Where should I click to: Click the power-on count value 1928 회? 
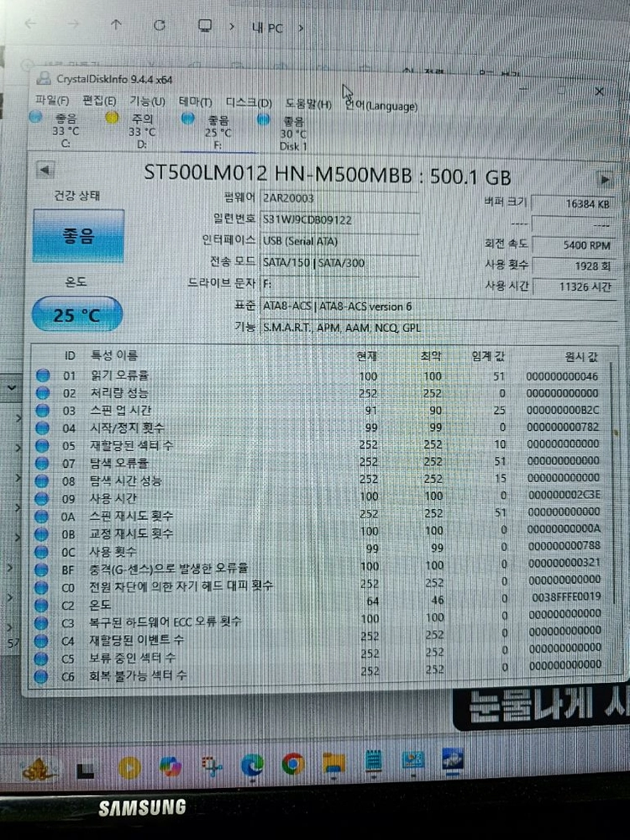[572, 265]
